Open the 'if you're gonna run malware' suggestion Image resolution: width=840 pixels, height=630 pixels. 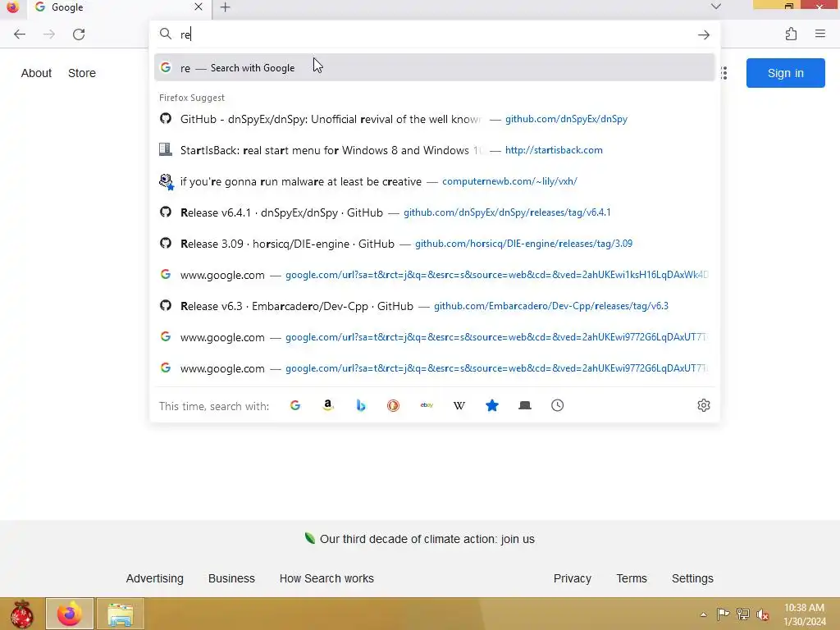[x=435, y=181]
